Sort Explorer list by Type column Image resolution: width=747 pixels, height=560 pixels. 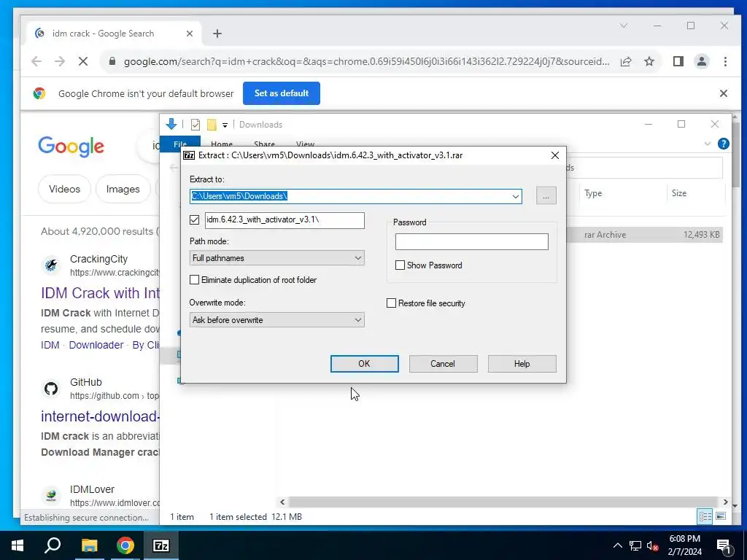593,193
